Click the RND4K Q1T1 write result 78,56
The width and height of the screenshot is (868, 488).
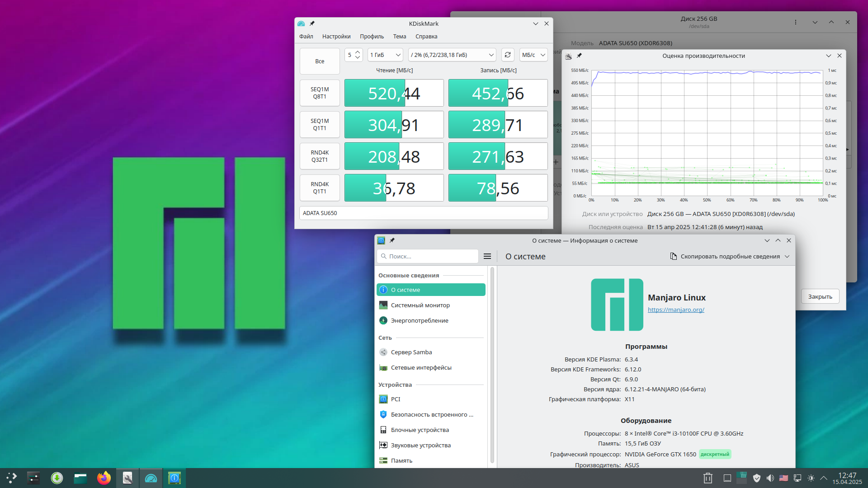click(498, 188)
